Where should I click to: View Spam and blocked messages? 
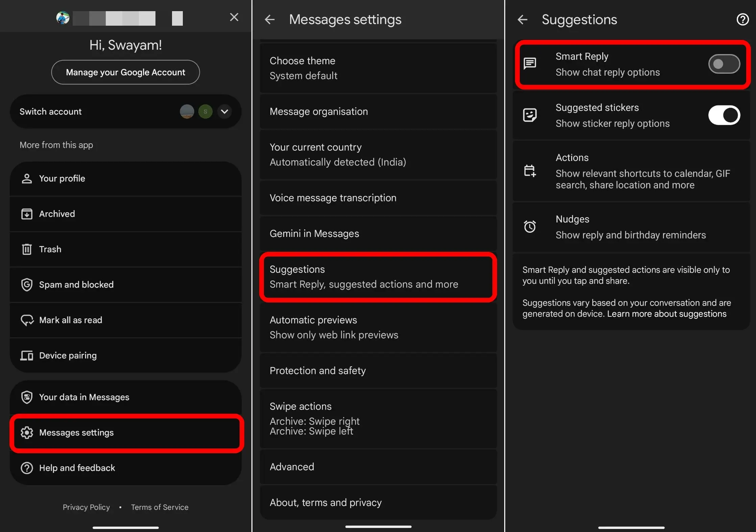pos(76,284)
